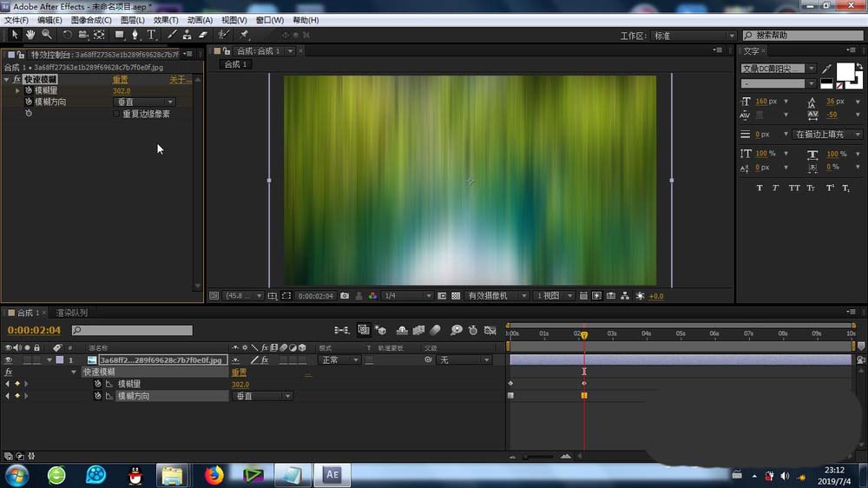Collapse the 快速模糊 effect in the timeline
The width and height of the screenshot is (868, 488).
(x=75, y=372)
